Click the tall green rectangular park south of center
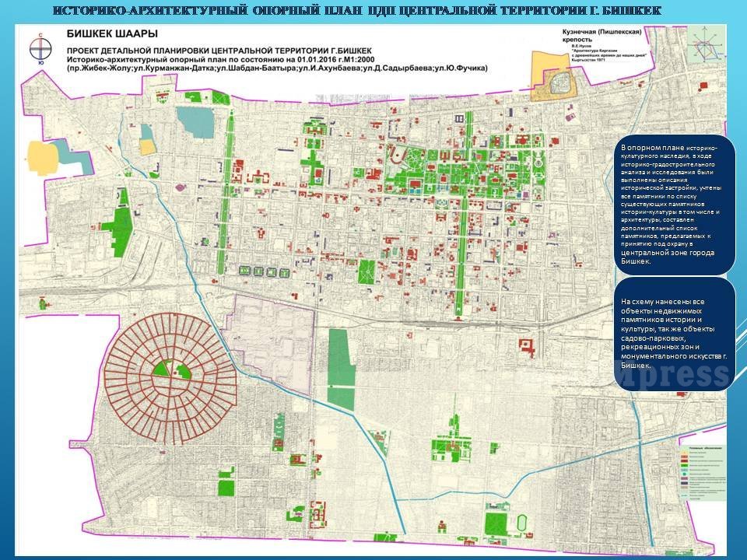This screenshot has height=560, width=747. (x=341, y=368)
